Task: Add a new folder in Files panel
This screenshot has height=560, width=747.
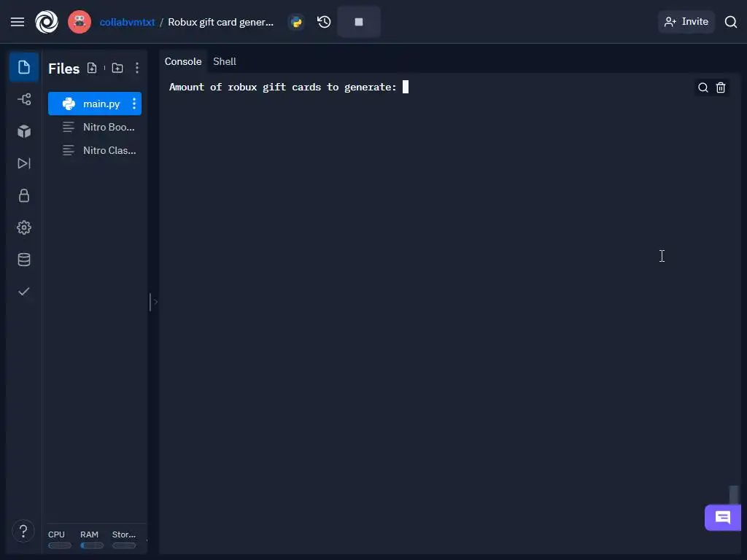Action: (x=117, y=68)
